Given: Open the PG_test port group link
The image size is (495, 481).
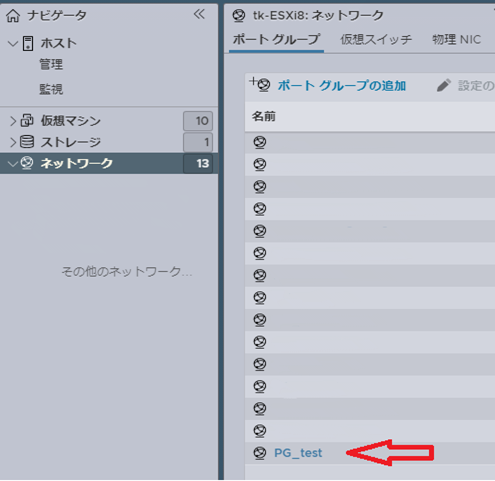Looking at the screenshot, I should (x=298, y=453).
